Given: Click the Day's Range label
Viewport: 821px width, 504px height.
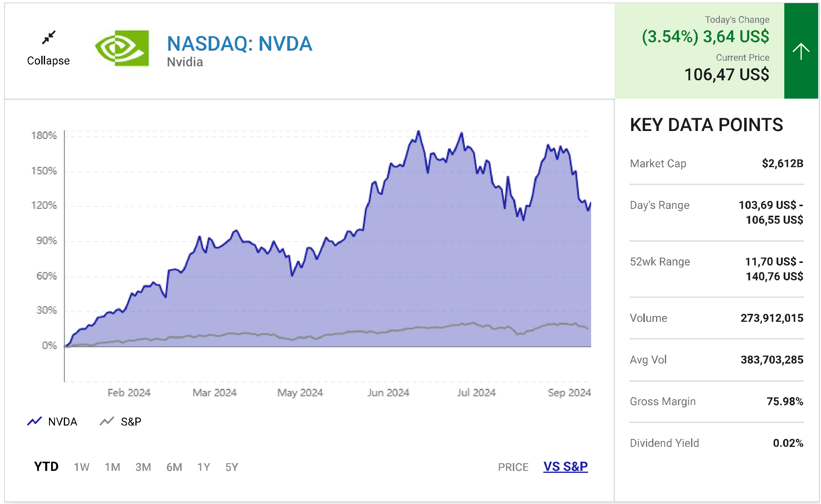Looking at the screenshot, I should (659, 205).
